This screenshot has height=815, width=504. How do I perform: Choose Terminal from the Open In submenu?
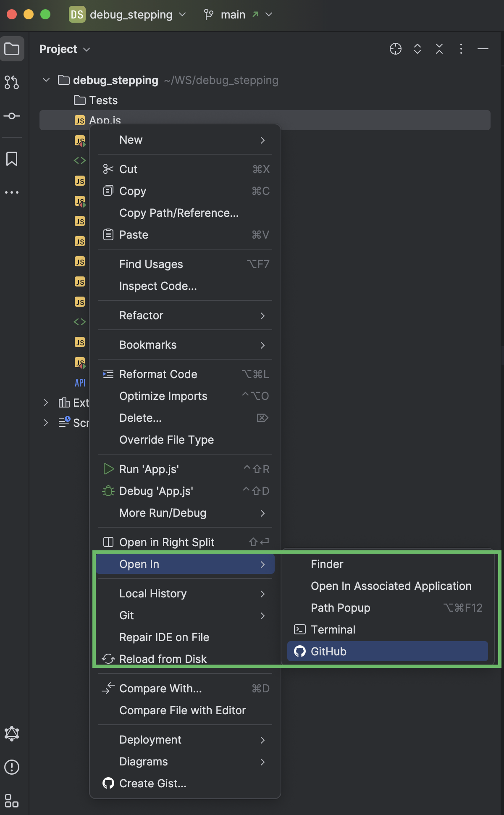[333, 629]
